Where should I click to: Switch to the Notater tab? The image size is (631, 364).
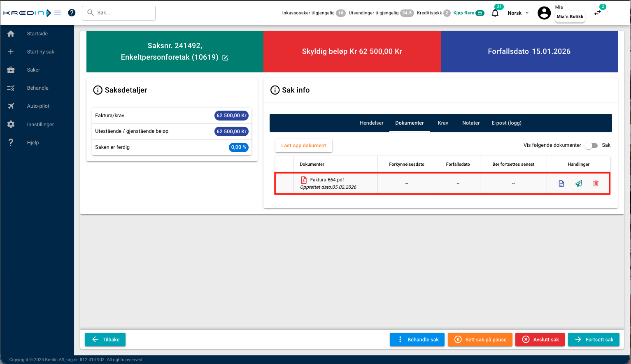click(471, 123)
